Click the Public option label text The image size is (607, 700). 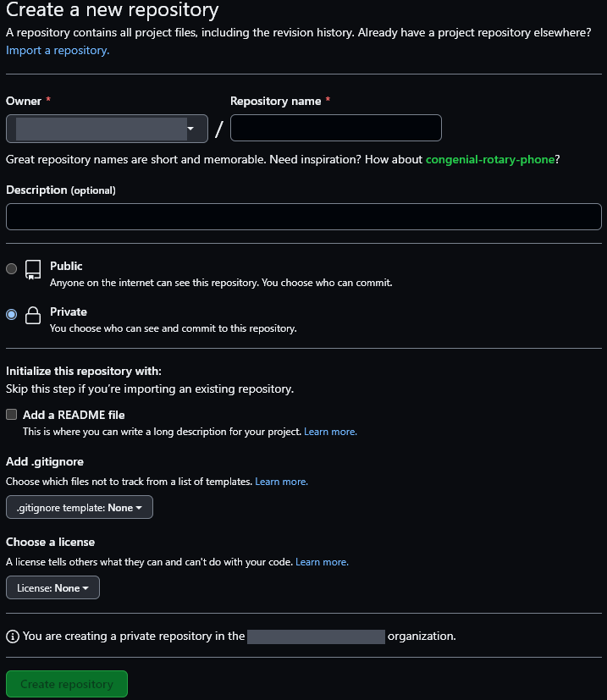pyautogui.click(x=66, y=266)
